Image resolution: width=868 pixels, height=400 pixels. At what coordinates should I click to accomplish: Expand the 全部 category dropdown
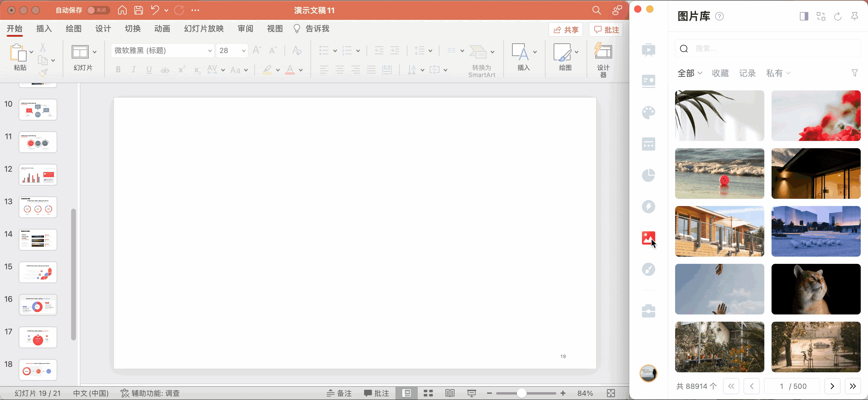coord(690,73)
